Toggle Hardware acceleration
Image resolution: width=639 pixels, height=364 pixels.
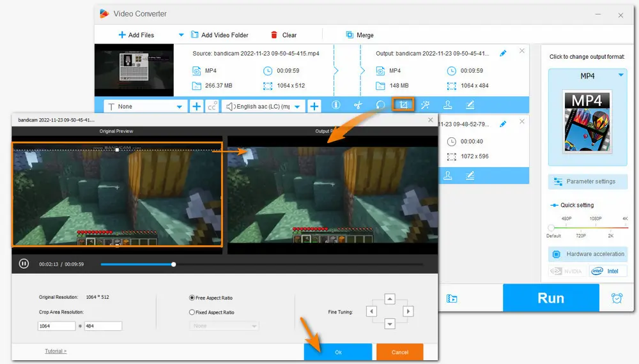[588, 254]
